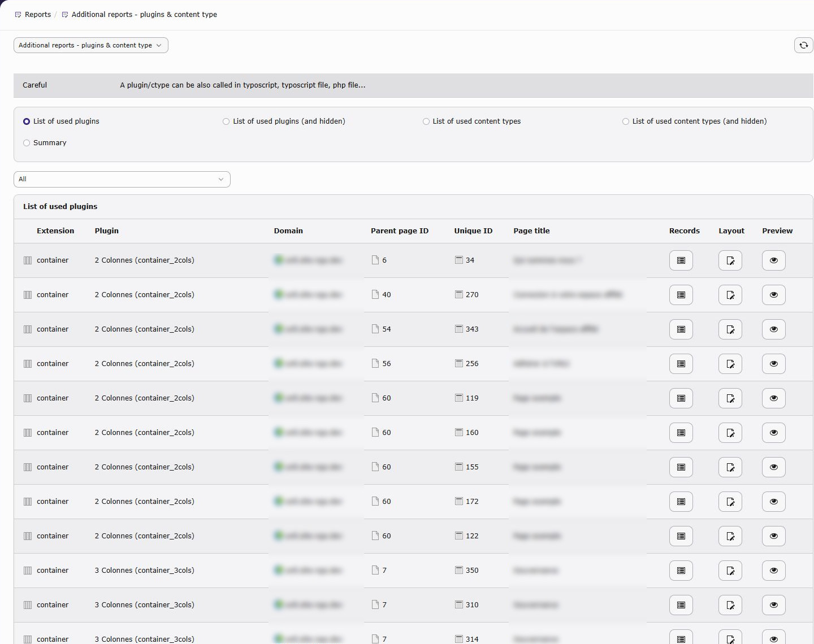Open layout for Unique ID 256 row
The image size is (814, 644).
click(x=730, y=364)
